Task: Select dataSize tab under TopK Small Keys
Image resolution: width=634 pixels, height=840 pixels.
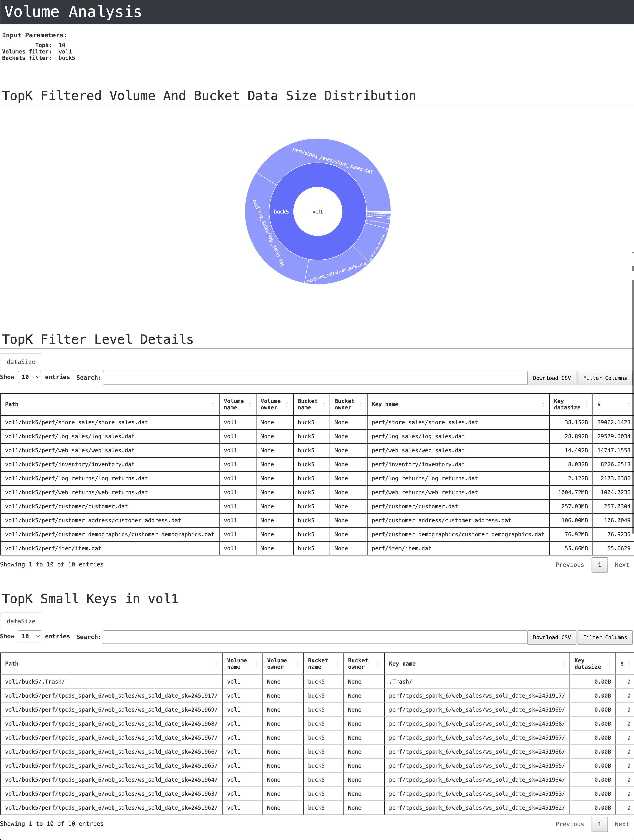Action: coord(21,621)
